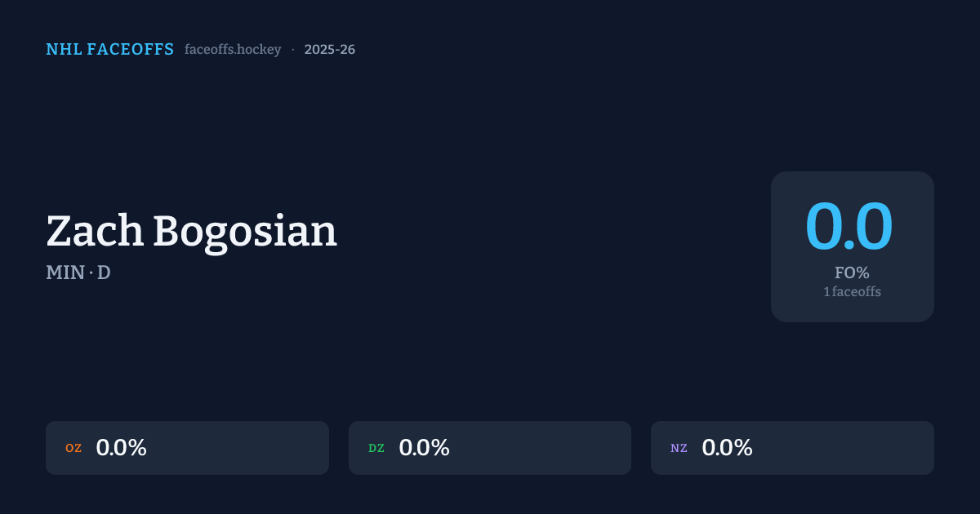980x514 pixels.
Task: Click the NHL FACEOFFS header title
Action: pyautogui.click(x=109, y=50)
